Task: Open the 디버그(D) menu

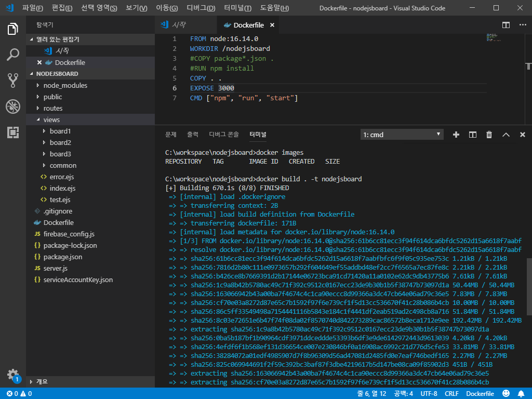Action: click(x=201, y=8)
